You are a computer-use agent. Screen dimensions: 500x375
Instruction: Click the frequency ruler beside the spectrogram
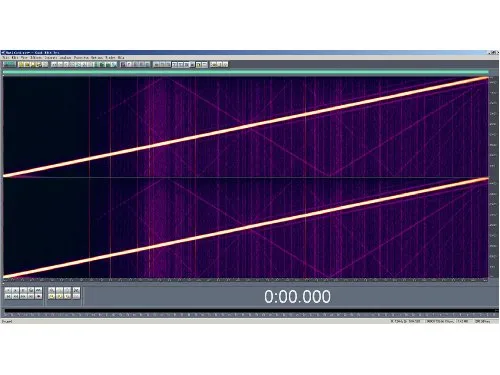493,177
